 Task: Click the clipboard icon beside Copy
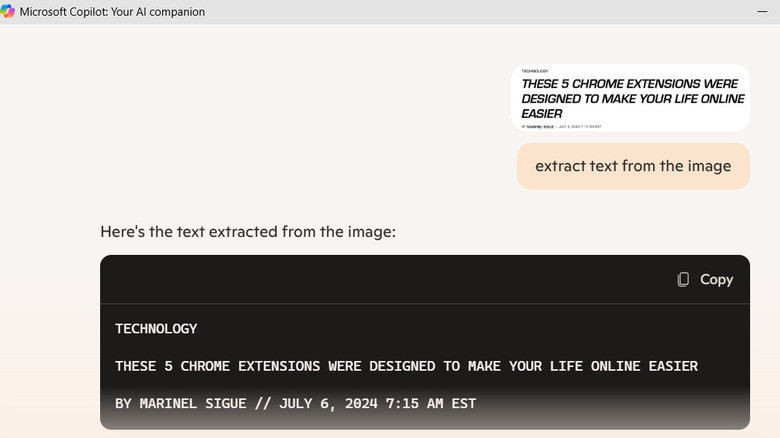[683, 280]
